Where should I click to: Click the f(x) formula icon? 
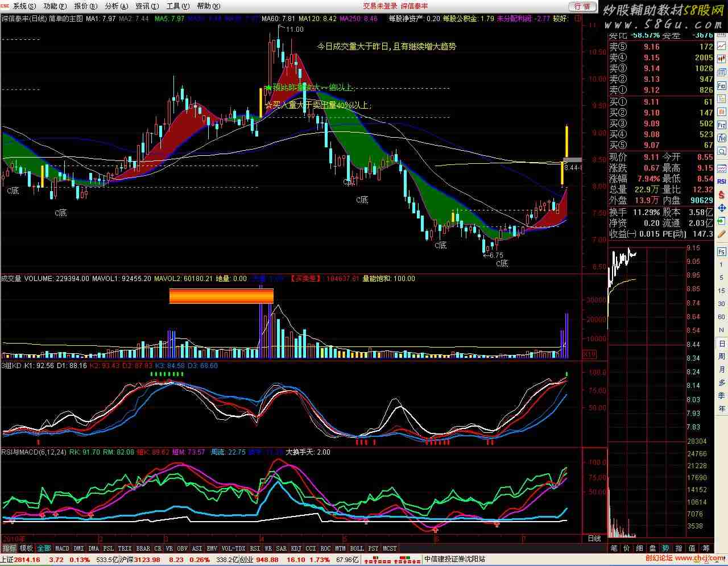(721, 138)
